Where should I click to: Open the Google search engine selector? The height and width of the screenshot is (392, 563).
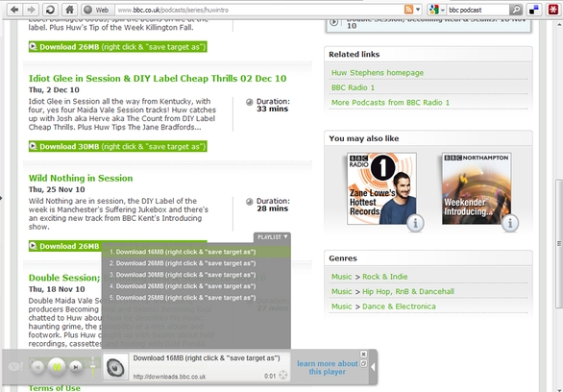coord(436,10)
